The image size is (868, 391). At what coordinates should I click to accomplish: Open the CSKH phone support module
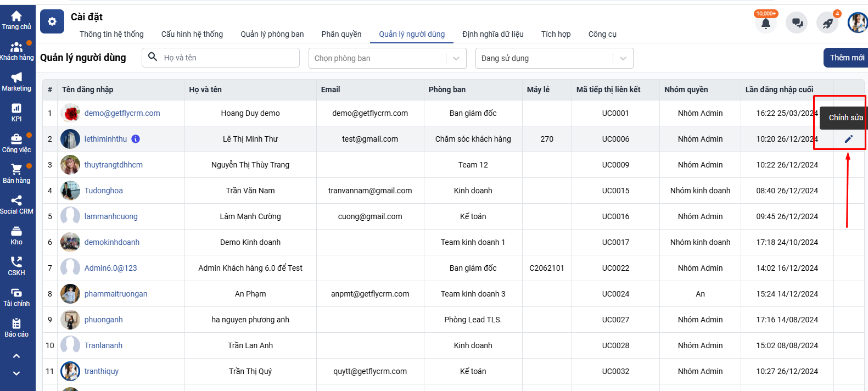pos(16,266)
